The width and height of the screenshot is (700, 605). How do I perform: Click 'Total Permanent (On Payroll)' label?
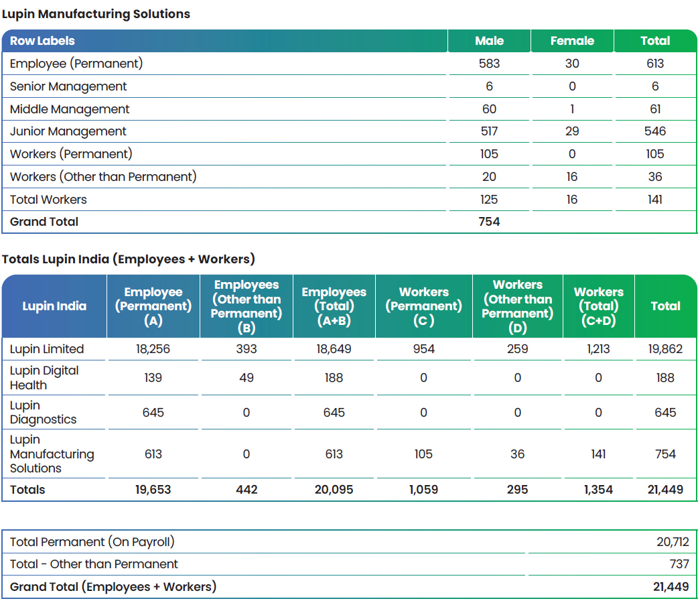pyautogui.click(x=92, y=542)
